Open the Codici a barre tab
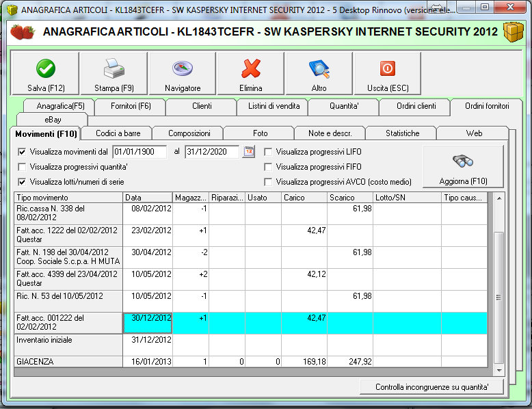The height and width of the screenshot is (409, 532). pos(118,133)
